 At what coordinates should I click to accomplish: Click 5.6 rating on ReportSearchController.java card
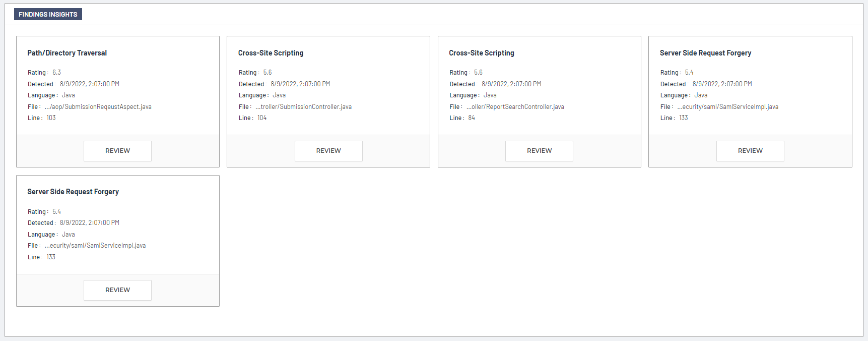(x=478, y=73)
